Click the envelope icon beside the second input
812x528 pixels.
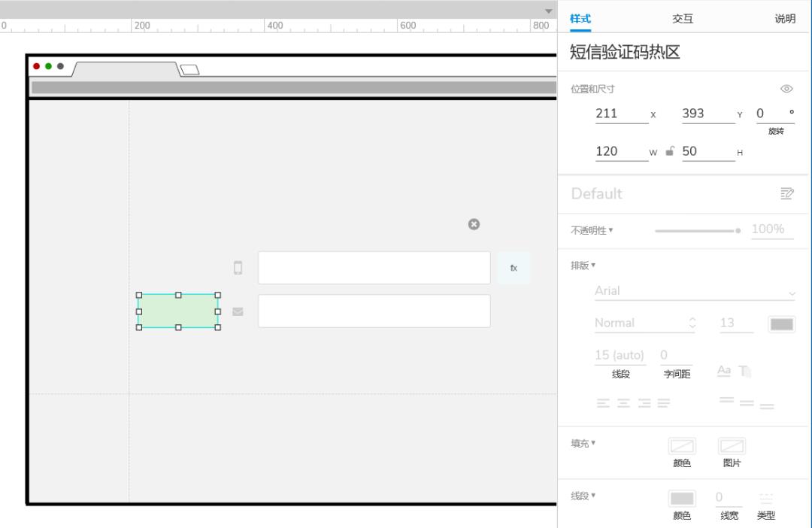coord(238,311)
